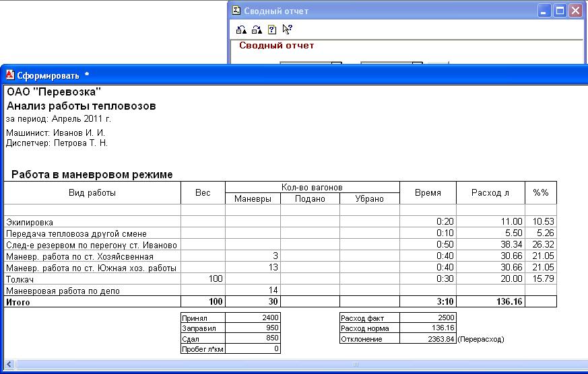Screen dimensions: 588x374
Task: Click the Заправил value 950
Action: [x=272, y=328]
